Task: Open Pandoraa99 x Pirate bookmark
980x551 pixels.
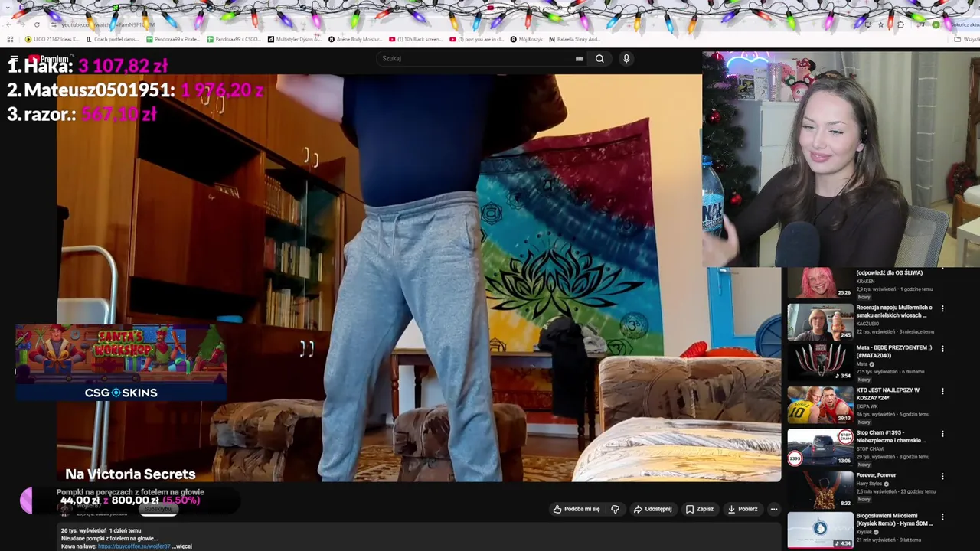Action: (173, 39)
